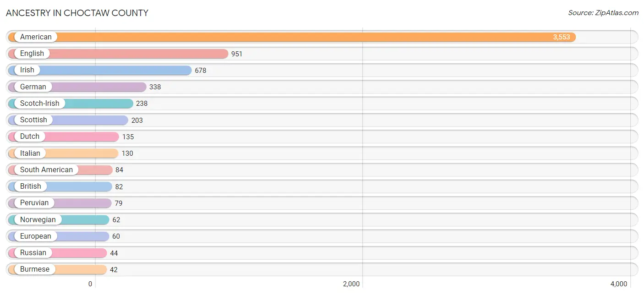Click the Scottish label
644x295 pixels.
(33, 120)
